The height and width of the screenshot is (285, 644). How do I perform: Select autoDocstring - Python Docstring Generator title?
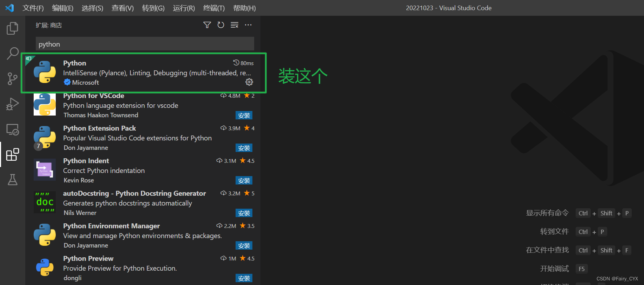coord(135,193)
